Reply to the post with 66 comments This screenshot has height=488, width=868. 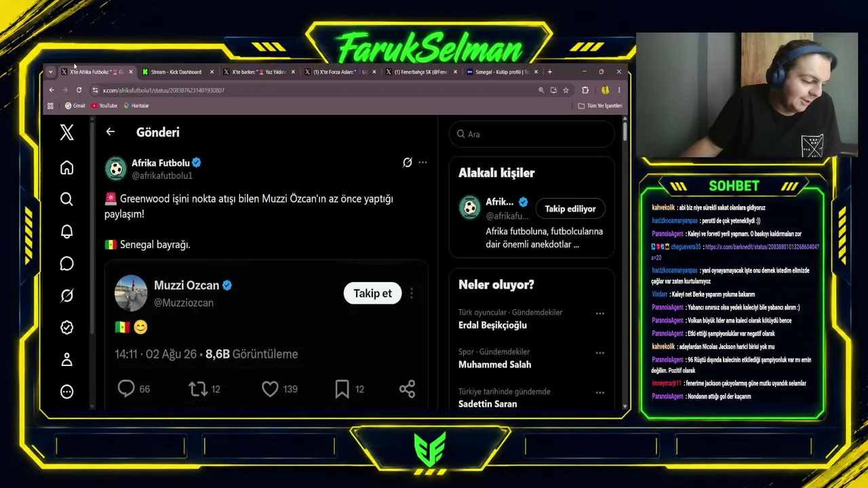pos(126,388)
